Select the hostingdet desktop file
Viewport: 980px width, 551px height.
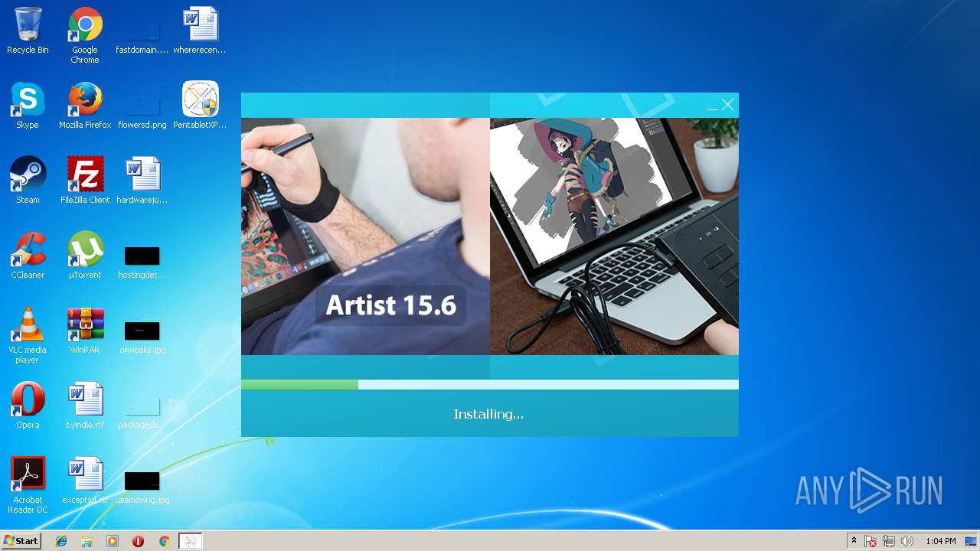coord(142,256)
